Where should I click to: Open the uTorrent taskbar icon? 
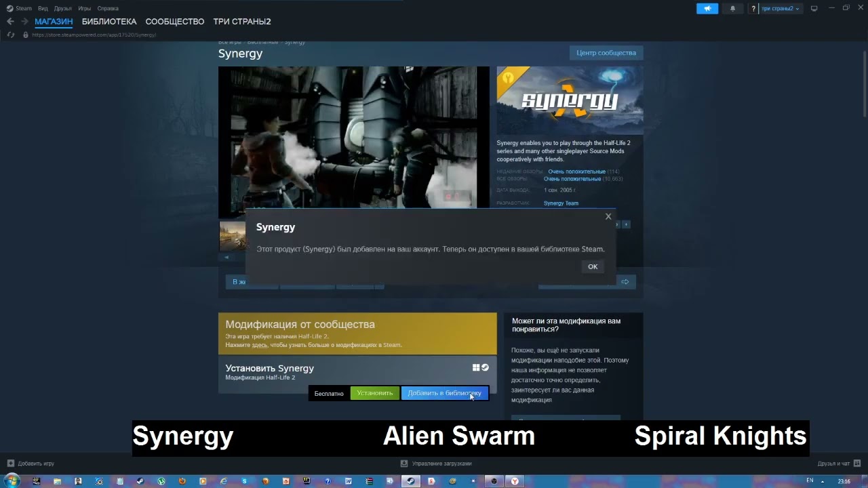161,481
